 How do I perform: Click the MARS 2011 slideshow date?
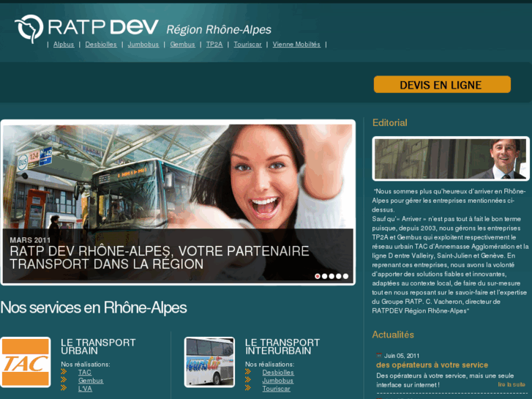click(x=30, y=240)
